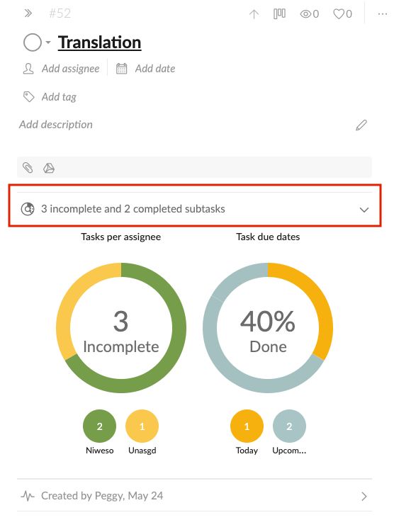Image resolution: width=394 pixels, height=532 pixels.
Task: Click Add date with calendar icon
Action: click(145, 69)
